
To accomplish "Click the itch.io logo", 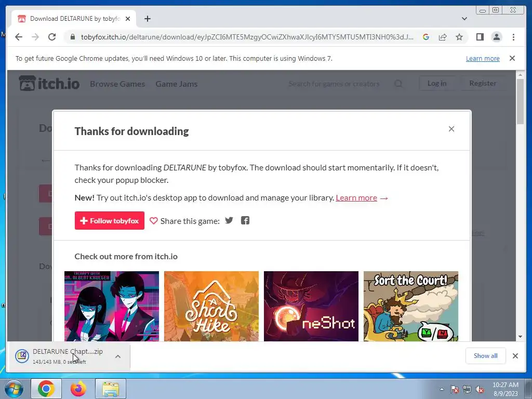I will tap(49, 84).
